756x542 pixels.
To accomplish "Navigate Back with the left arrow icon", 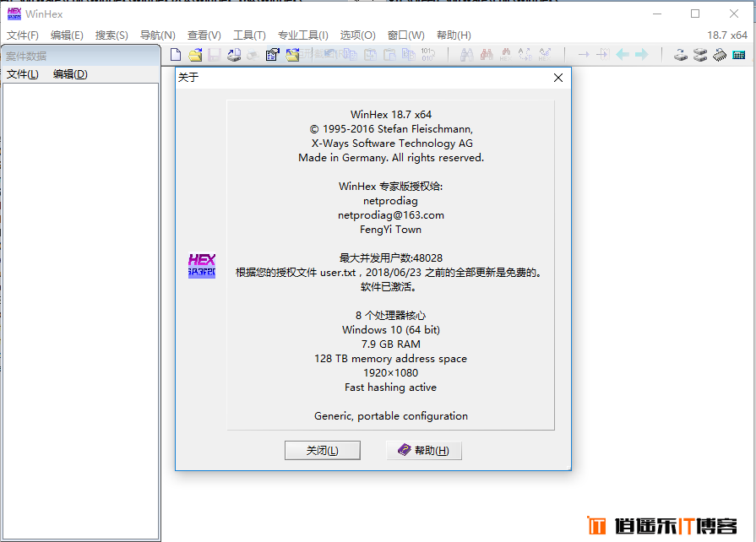I will click(623, 54).
